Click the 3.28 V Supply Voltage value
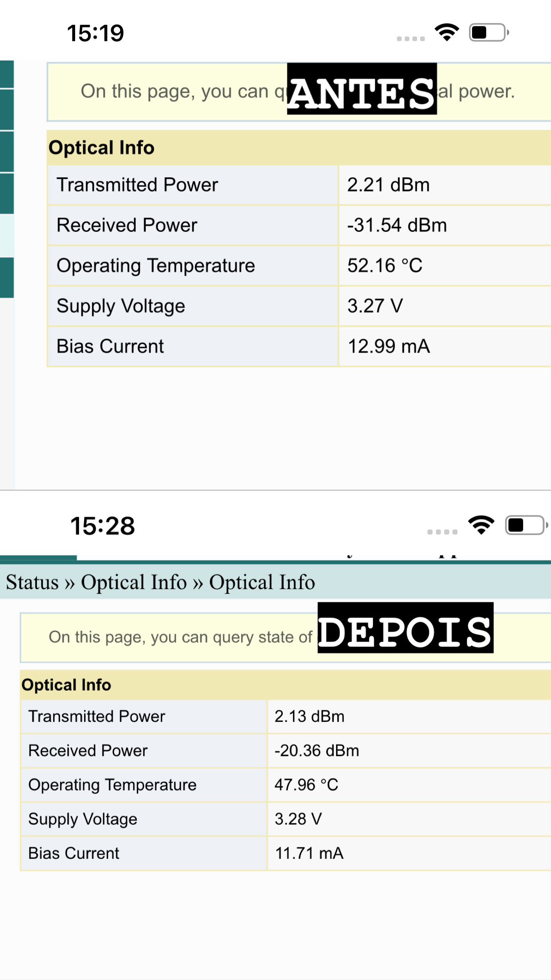 [x=298, y=819]
